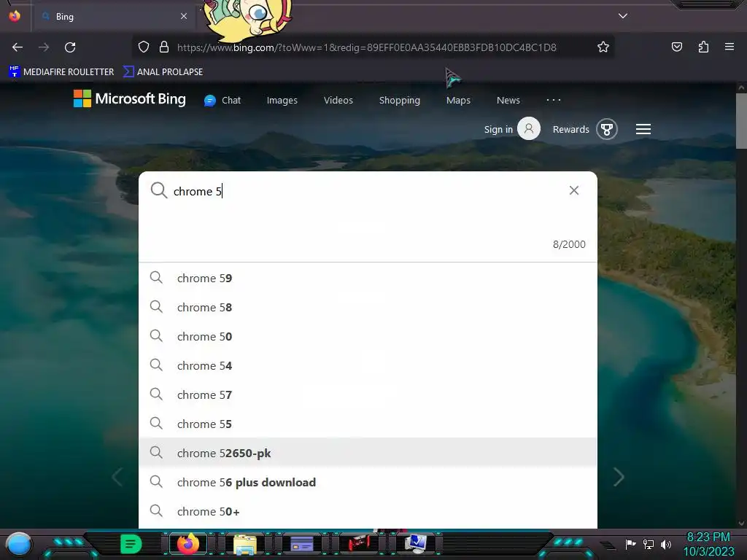This screenshot has width=747, height=560.
Task: Switch to Shopping search
Action: coord(400,101)
